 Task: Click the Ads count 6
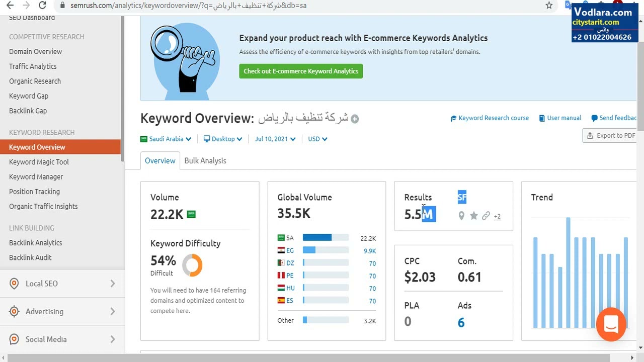[x=461, y=322]
